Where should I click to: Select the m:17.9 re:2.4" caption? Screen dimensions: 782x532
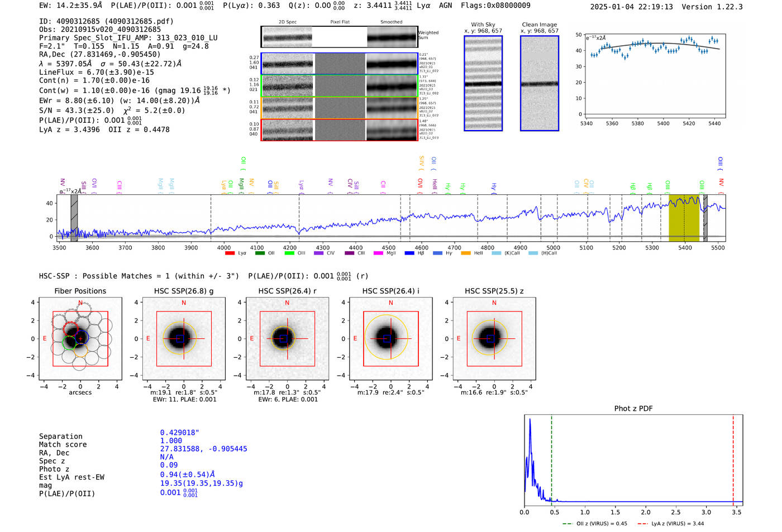[x=391, y=392]
